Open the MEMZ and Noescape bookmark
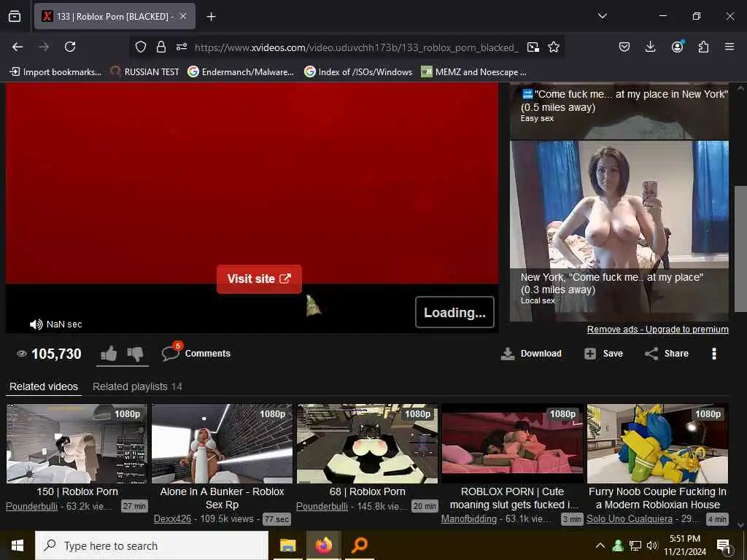 pyautogui.click(x=474, y=72)
